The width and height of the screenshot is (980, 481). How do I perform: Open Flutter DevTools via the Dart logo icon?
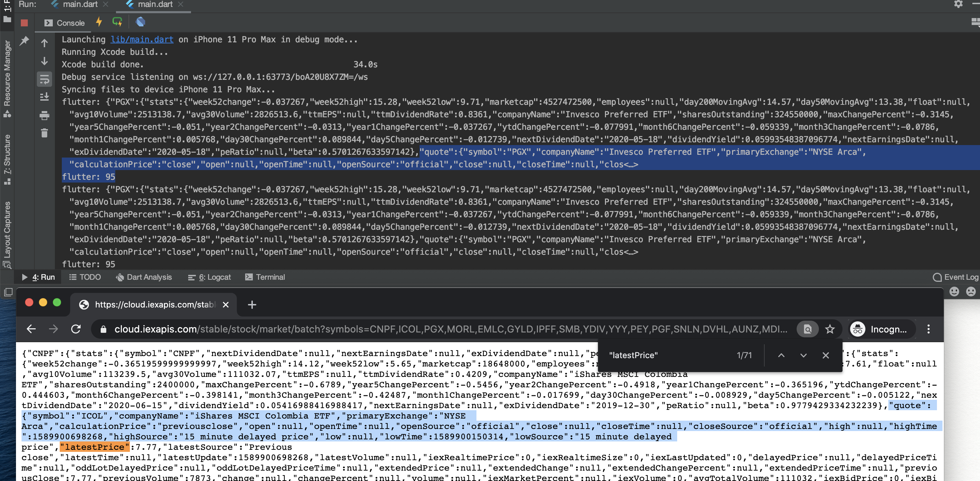(141, 22)
